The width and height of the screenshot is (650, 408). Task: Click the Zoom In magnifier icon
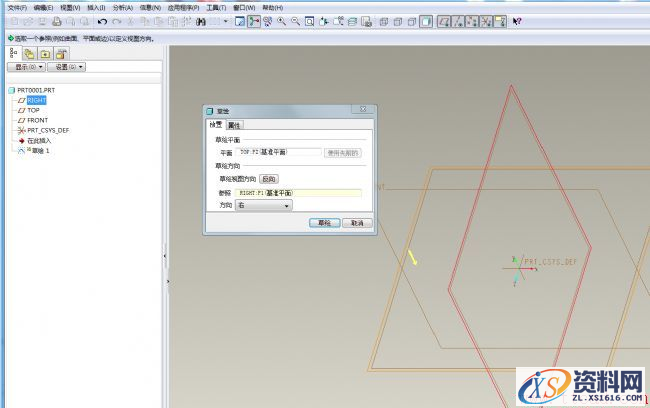coord(282,21)
